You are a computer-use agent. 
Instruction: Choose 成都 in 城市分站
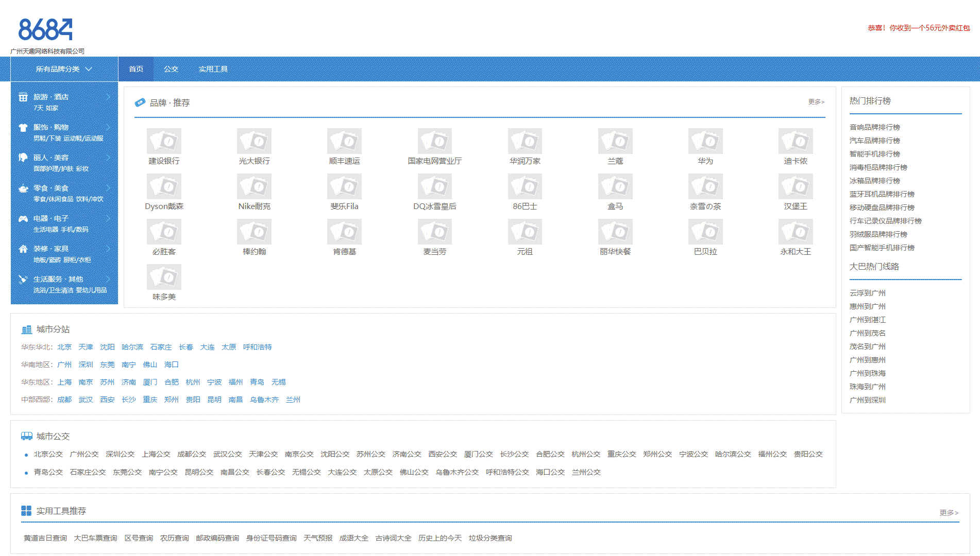click(64, 399)
